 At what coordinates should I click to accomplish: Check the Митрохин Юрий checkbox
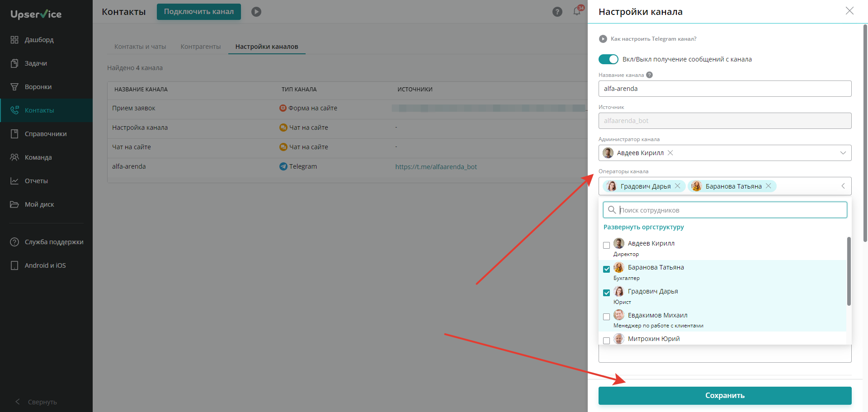coord(607,341)
